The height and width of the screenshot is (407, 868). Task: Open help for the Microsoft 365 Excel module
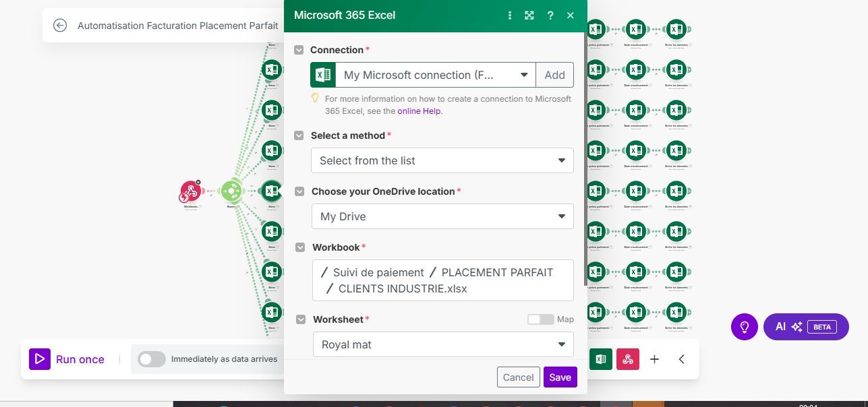(x=550, y=15)
